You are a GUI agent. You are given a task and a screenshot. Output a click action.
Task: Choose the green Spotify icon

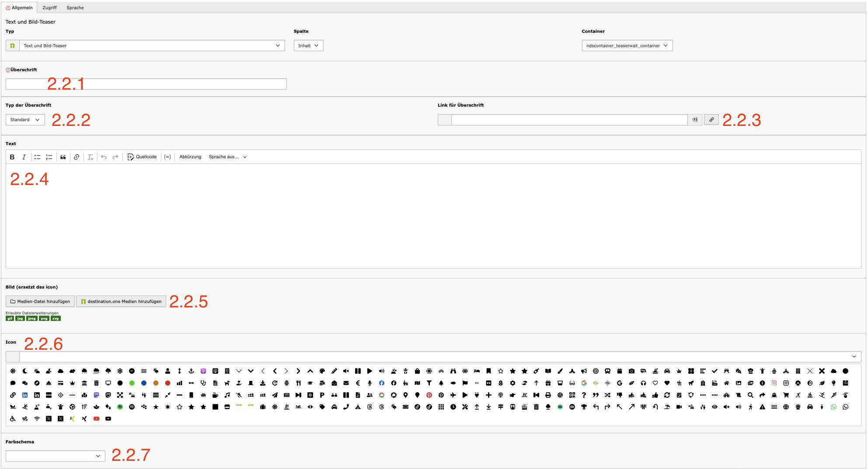click(x=120, y=407)
